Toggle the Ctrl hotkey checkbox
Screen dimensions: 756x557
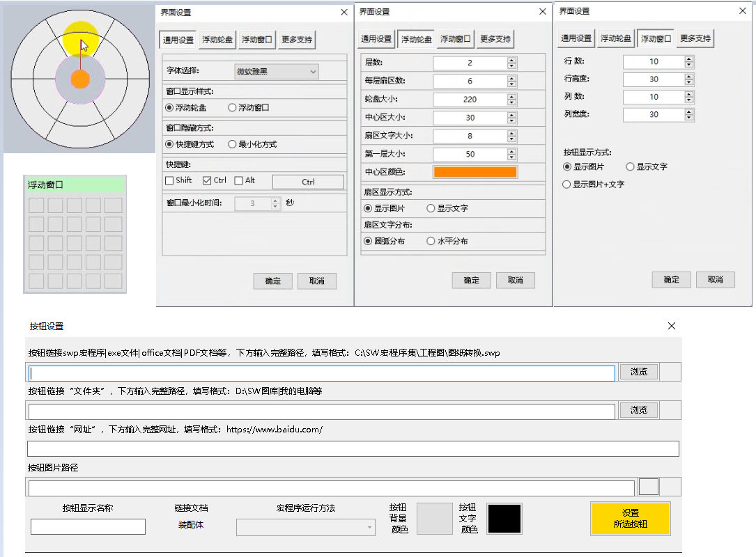point(215,180)
